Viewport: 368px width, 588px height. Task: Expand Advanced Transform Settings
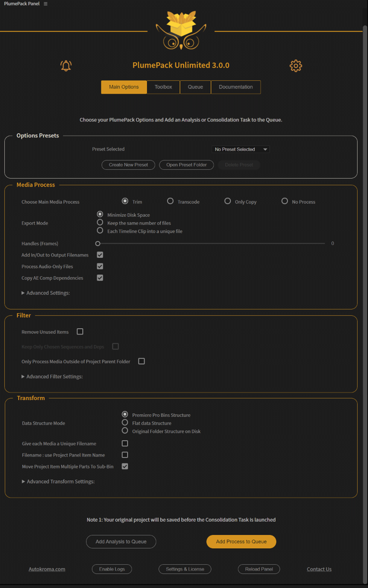[x=58, y=481]
